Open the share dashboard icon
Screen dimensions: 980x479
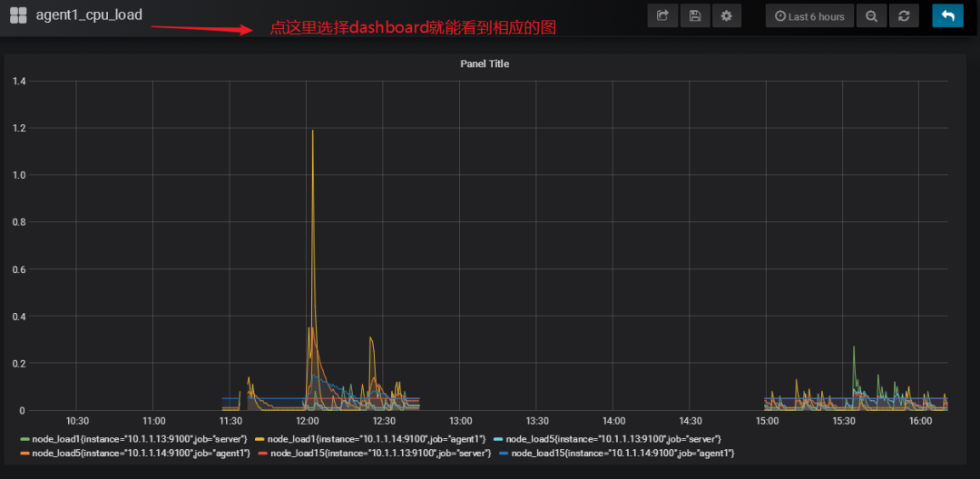(662, 16)
